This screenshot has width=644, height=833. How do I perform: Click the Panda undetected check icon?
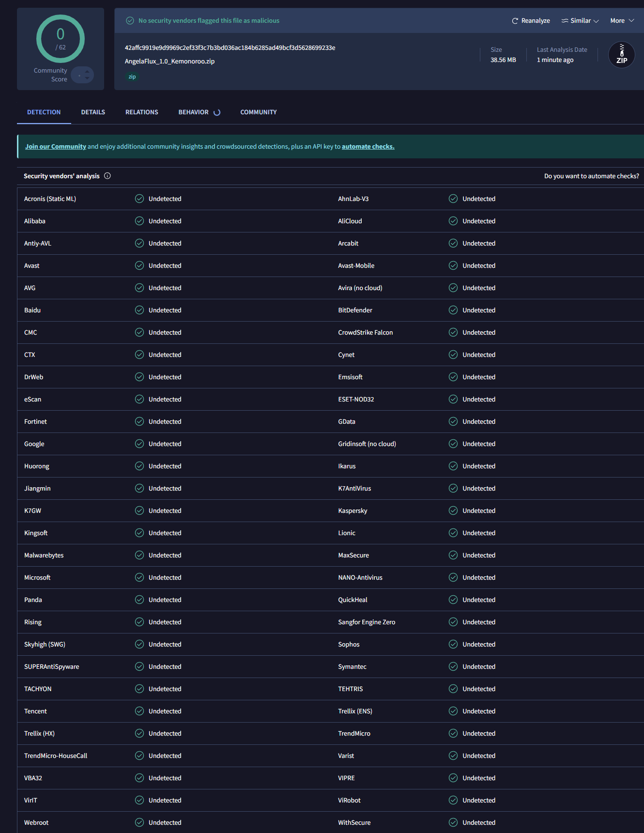[139, 600]
